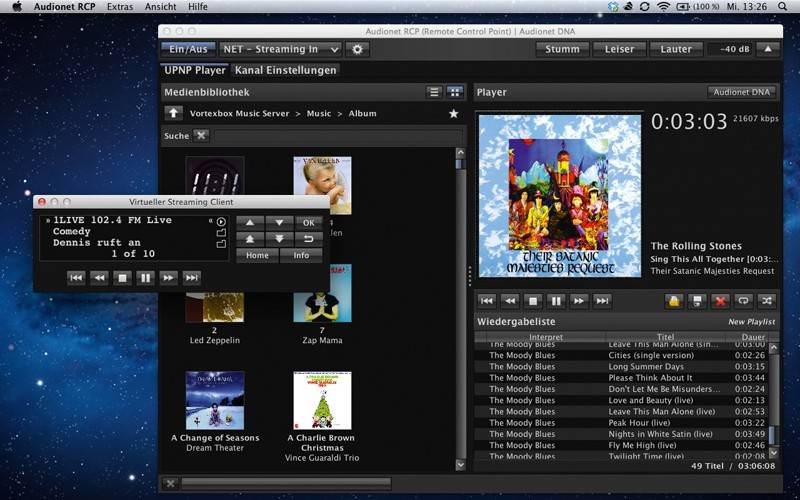
Task: Toggle Ein/Aus power button
Action: (188, 49)
